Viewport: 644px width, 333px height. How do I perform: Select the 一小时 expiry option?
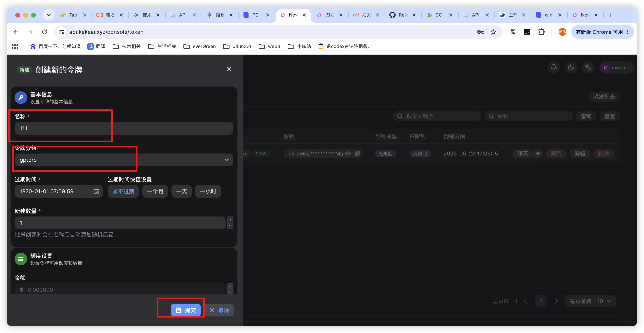coord(208,191)
